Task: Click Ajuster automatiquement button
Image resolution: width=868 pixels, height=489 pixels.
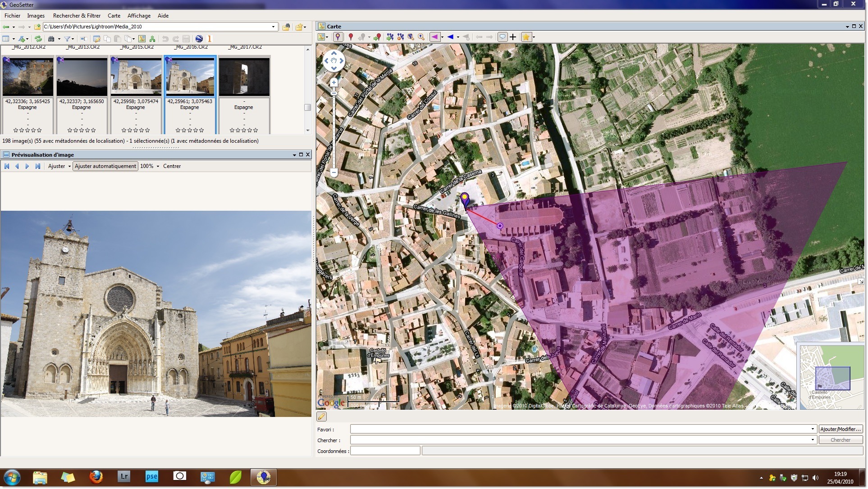Action: click(x=105, y=166)
